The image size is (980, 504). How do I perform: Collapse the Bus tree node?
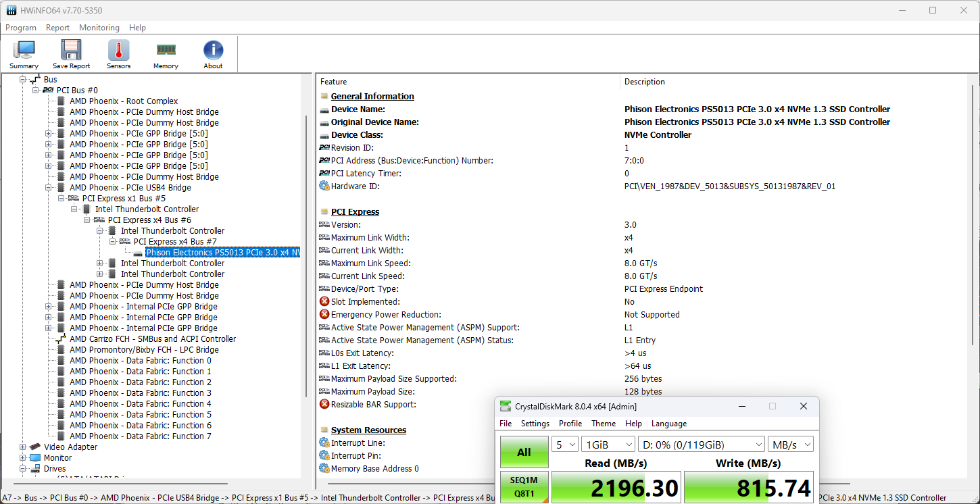pyautogui.click(x=22, y=80)
